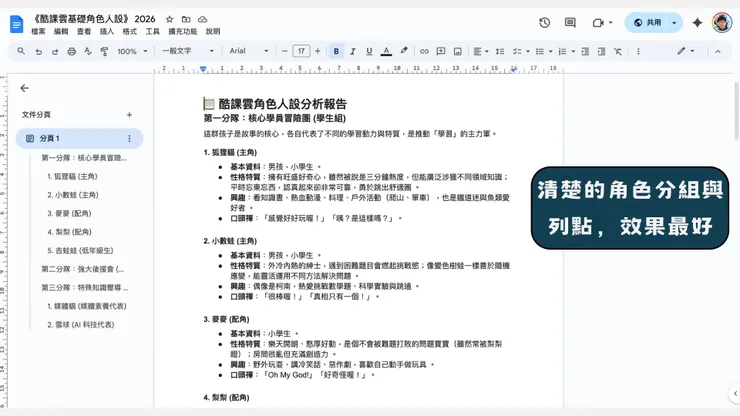
Task: Add a comment from toolbar
Action: (441, 51)
